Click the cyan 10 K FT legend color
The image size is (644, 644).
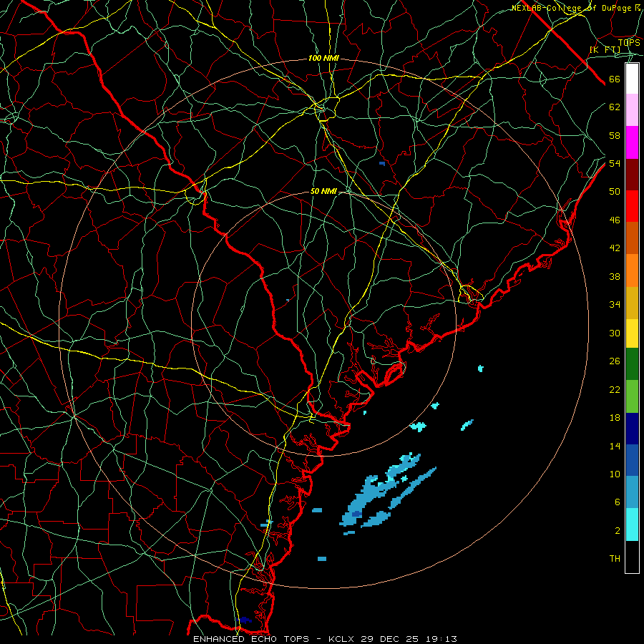632,525
